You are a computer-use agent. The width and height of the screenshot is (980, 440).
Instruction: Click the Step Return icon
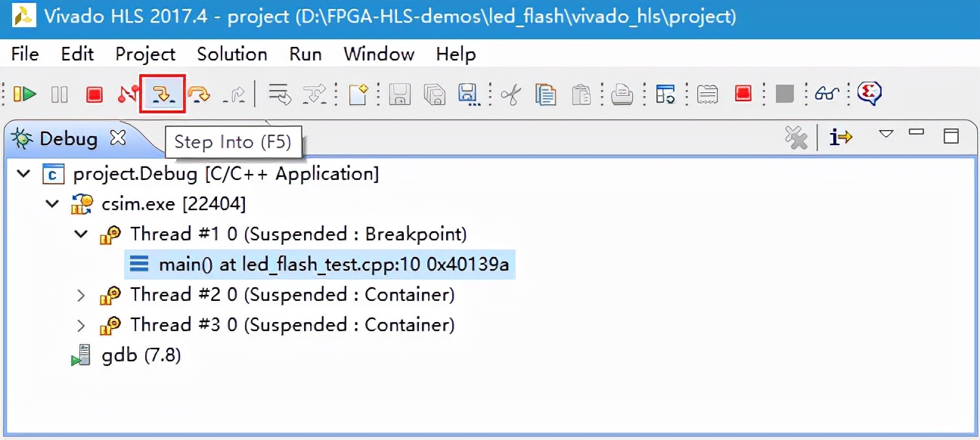234,94
